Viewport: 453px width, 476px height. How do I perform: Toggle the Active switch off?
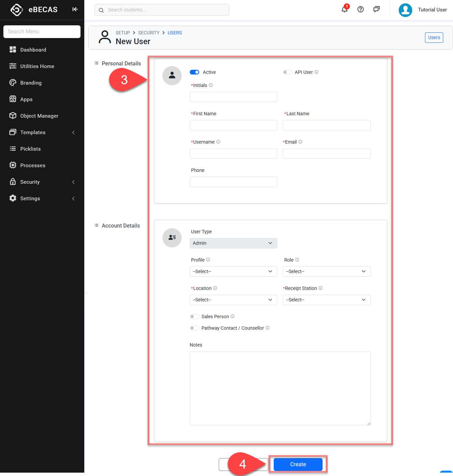(194, 72)
